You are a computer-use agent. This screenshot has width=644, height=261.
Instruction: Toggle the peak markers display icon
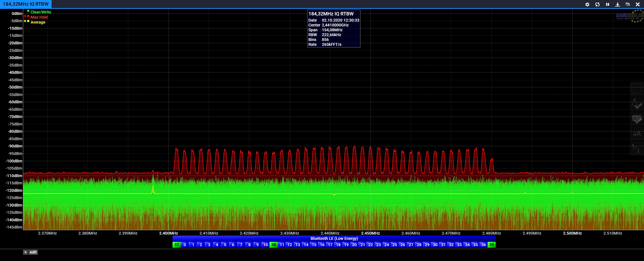(x=636, y=104)
